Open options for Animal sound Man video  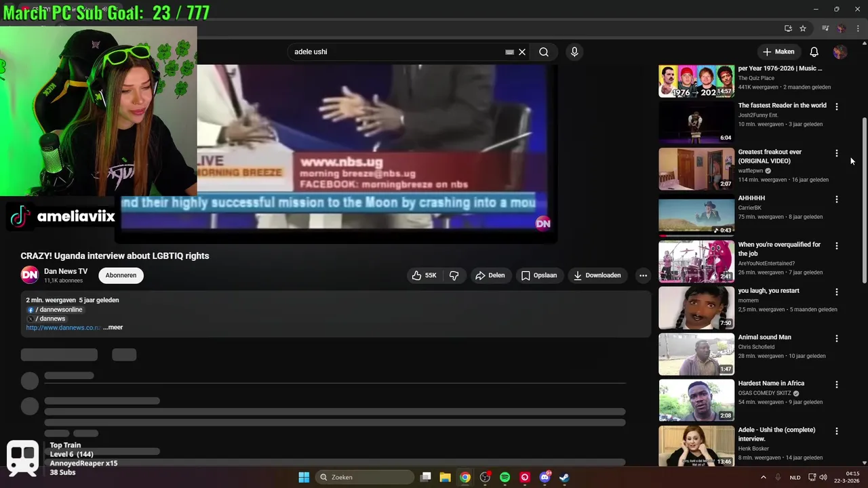point(836,338)
